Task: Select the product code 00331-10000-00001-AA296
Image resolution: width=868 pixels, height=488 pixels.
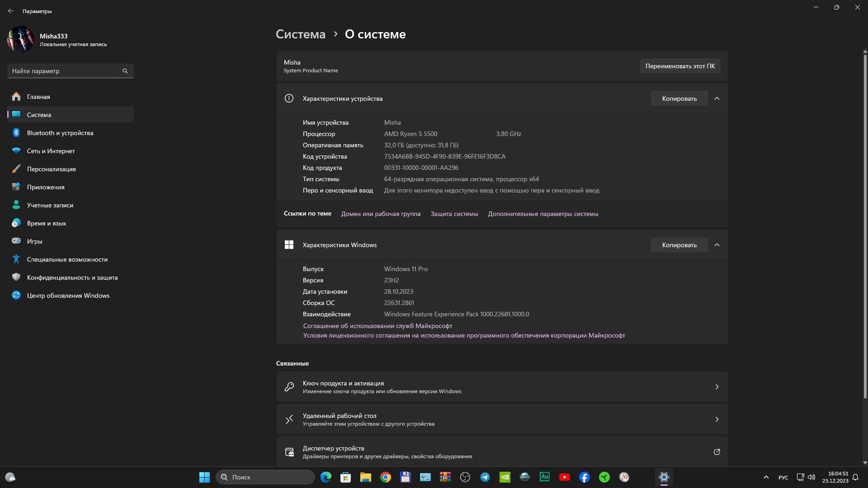Action: tap(421, 168)
